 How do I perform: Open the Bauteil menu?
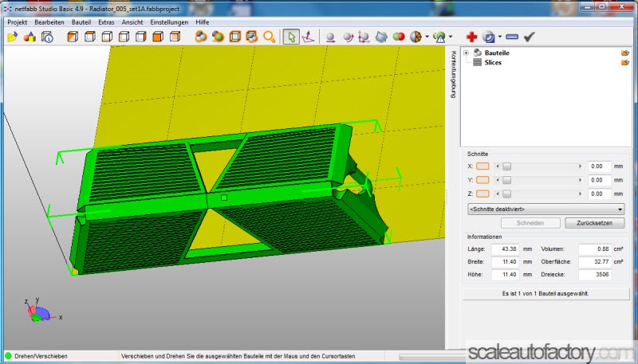click(81, 22)
